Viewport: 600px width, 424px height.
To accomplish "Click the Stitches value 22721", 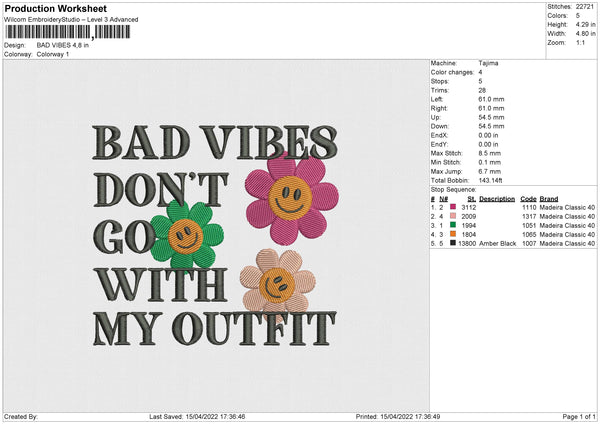I will 585,7.
